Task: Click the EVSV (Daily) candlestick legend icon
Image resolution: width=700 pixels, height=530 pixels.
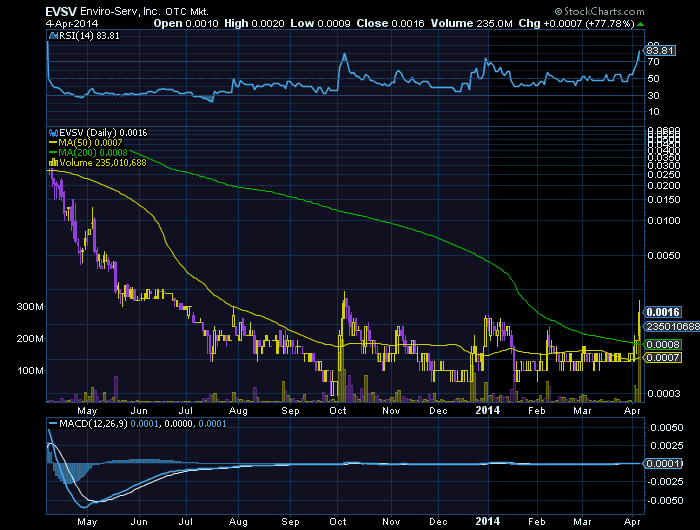Action: (x=54, y=133)
